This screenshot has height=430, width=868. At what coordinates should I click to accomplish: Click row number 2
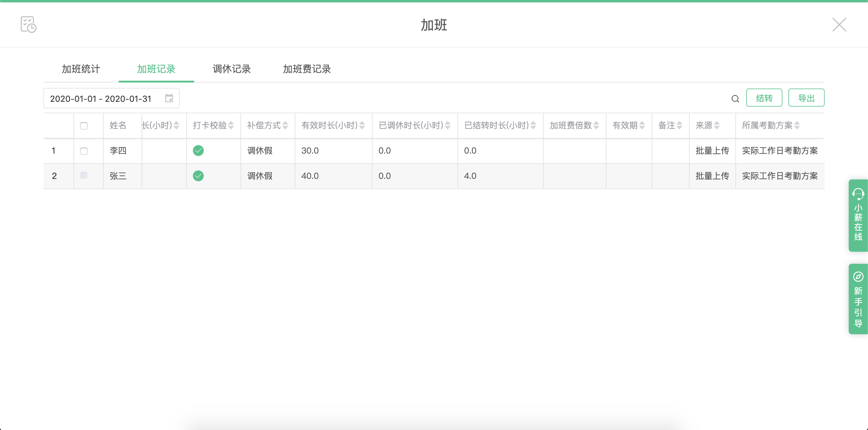pyautogui.click(x=54, y=176)
